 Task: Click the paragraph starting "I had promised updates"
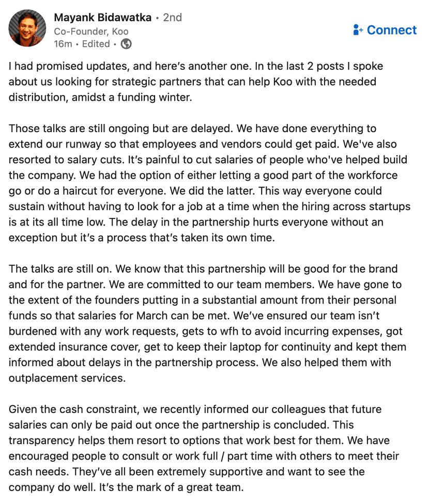click(x=196, y=82)
